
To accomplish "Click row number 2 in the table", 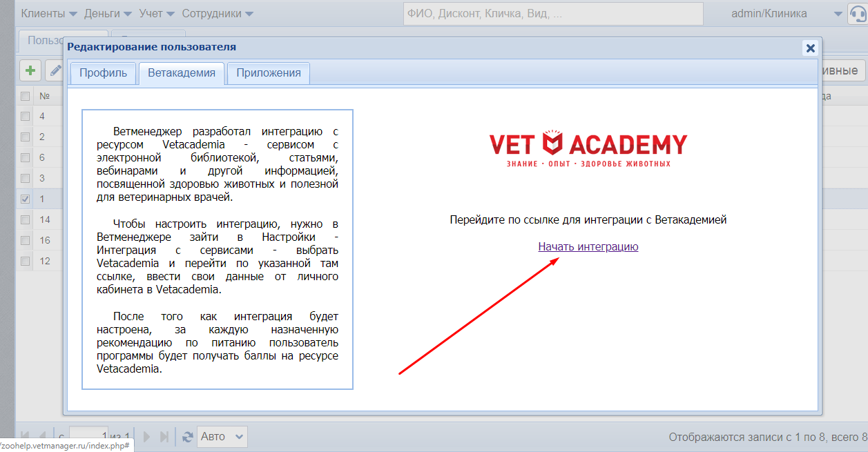I will 42,137.
